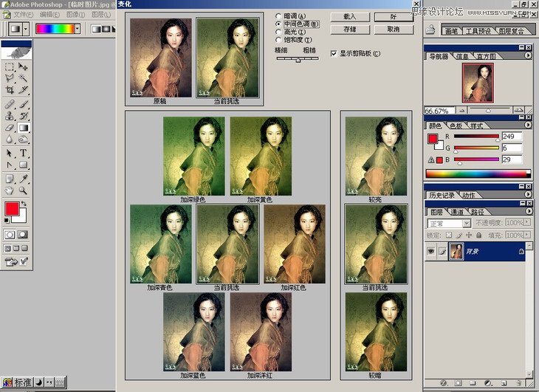Viewport: 539px width, 392px height.
Task: Open History panel flyout menu
Action: [x=529, y=194]
